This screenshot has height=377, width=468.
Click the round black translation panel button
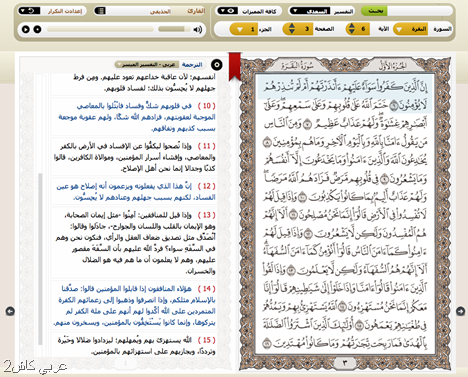pyautogui.click(x=217, y=65)
